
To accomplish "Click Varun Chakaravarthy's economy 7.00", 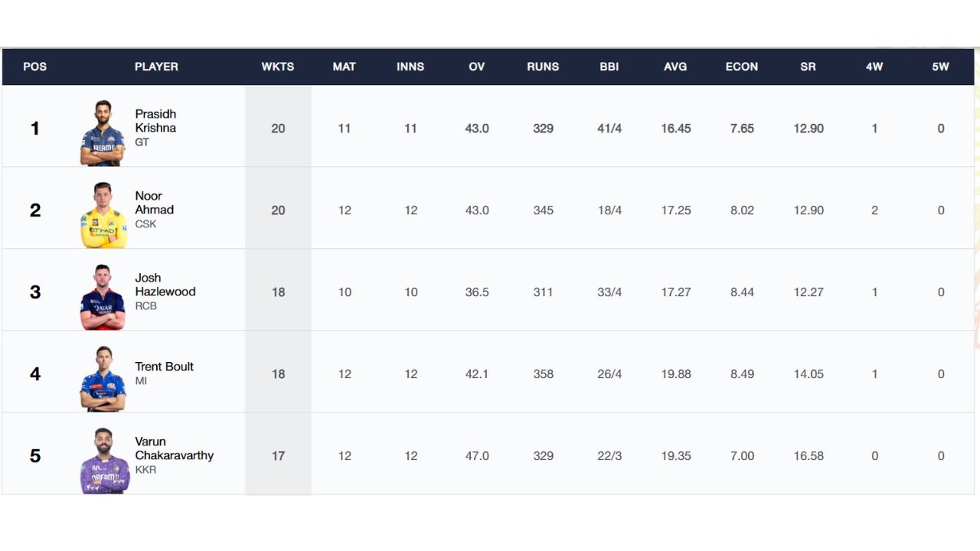I will 742,456.
